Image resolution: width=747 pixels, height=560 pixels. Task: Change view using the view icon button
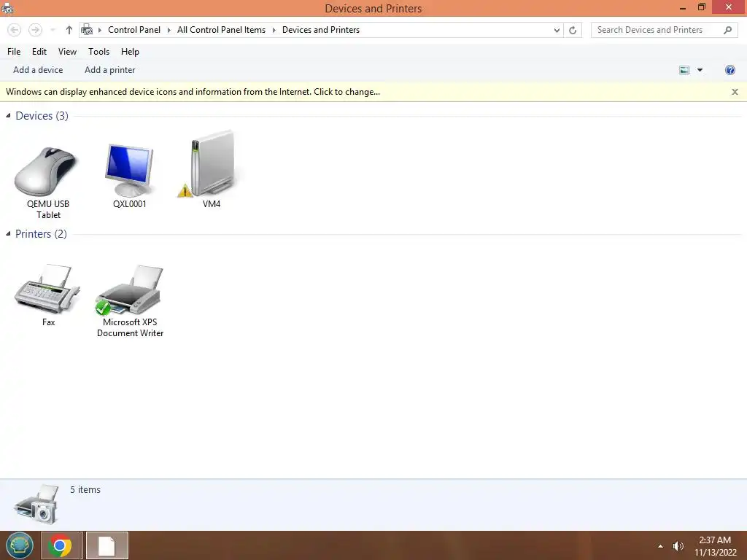[x=684, y=70]
